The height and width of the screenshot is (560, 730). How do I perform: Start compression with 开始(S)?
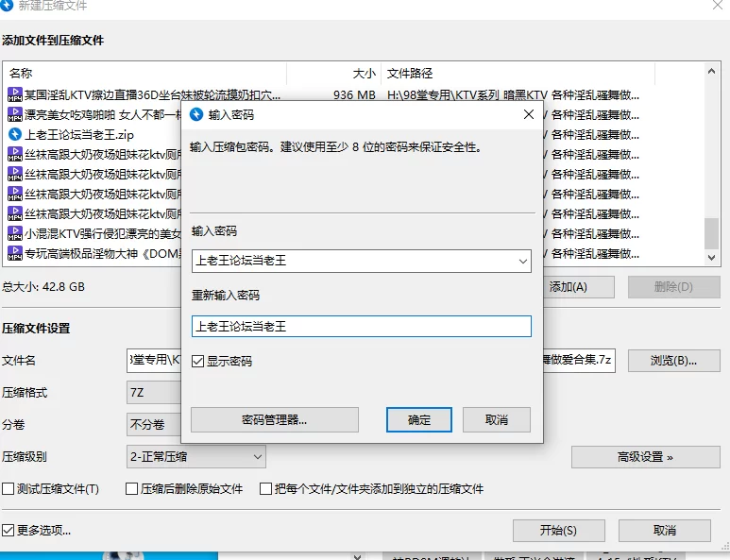(x=559, y=531)
